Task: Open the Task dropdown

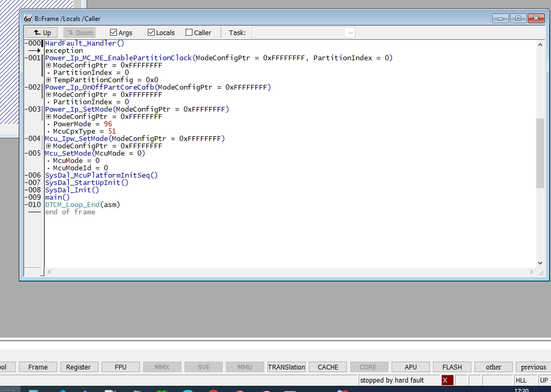Action: [x=350, y=32]
